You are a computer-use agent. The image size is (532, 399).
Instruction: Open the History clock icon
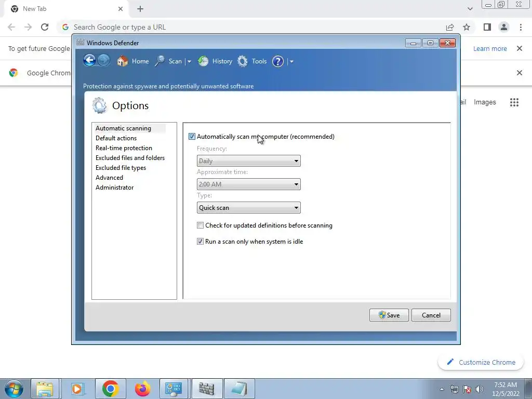(203, 61)
